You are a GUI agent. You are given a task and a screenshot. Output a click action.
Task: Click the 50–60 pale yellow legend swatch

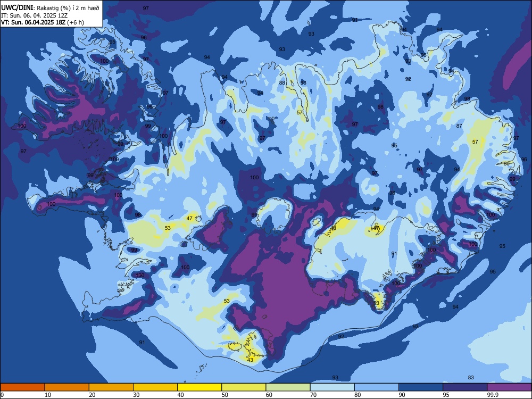coord(244,387)
